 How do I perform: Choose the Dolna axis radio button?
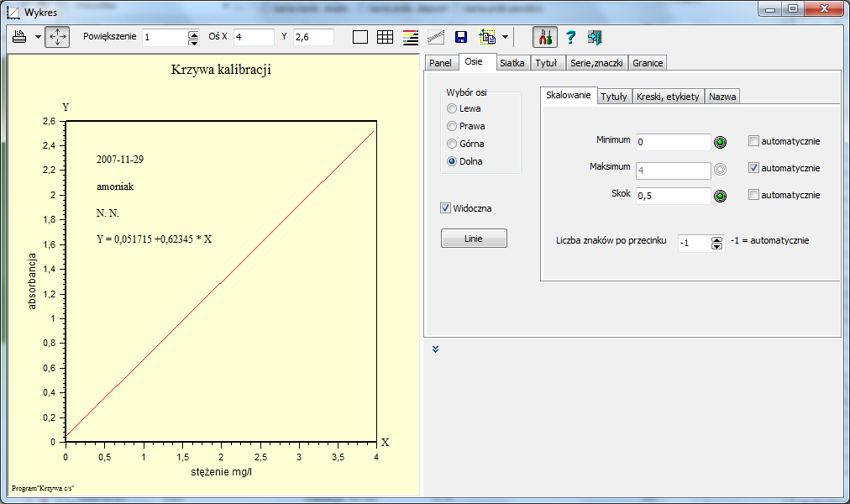pos(452,161)
